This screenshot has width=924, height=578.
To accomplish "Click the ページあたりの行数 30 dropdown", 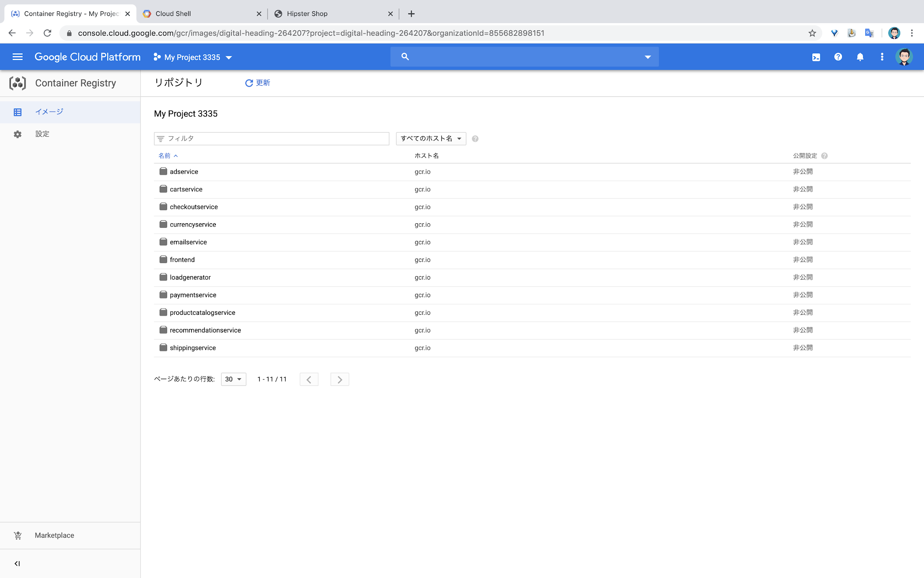I will (233, 379).
